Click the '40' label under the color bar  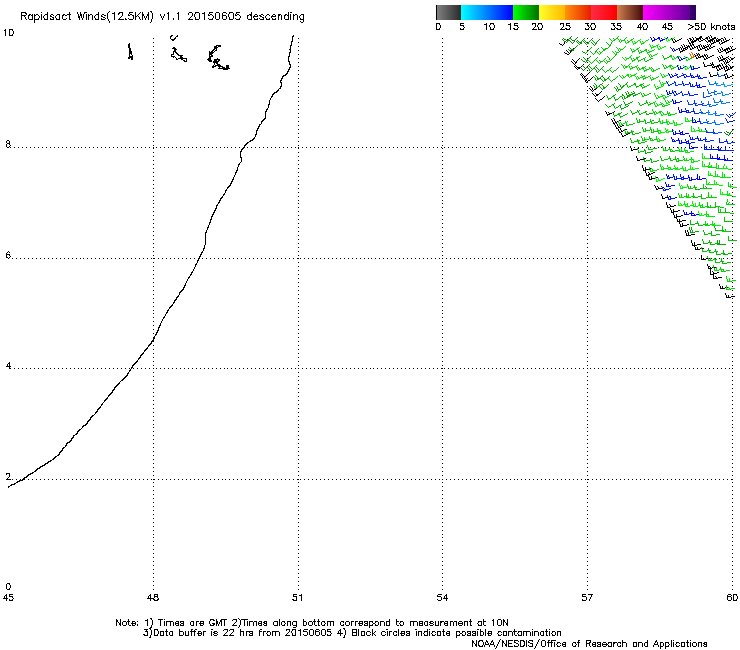[x=642, y=27]
